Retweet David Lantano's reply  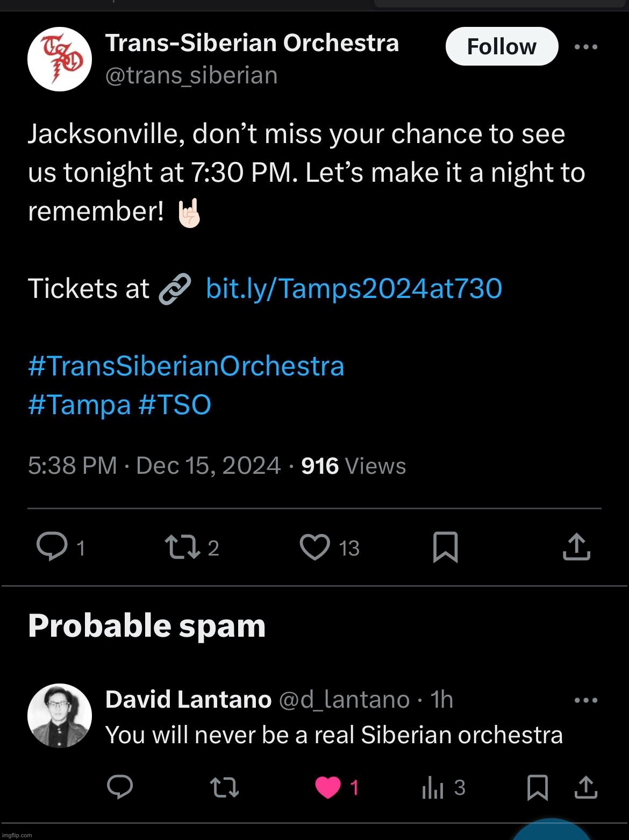pos(224,788)
